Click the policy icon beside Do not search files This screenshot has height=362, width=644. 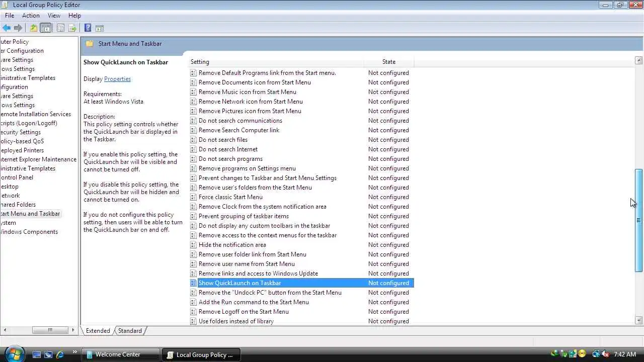[x=193, y=140]
